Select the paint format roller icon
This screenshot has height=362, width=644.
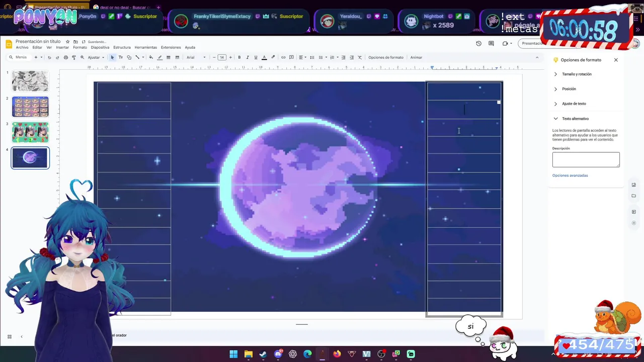pyautogui.click(x=74, y=57)
